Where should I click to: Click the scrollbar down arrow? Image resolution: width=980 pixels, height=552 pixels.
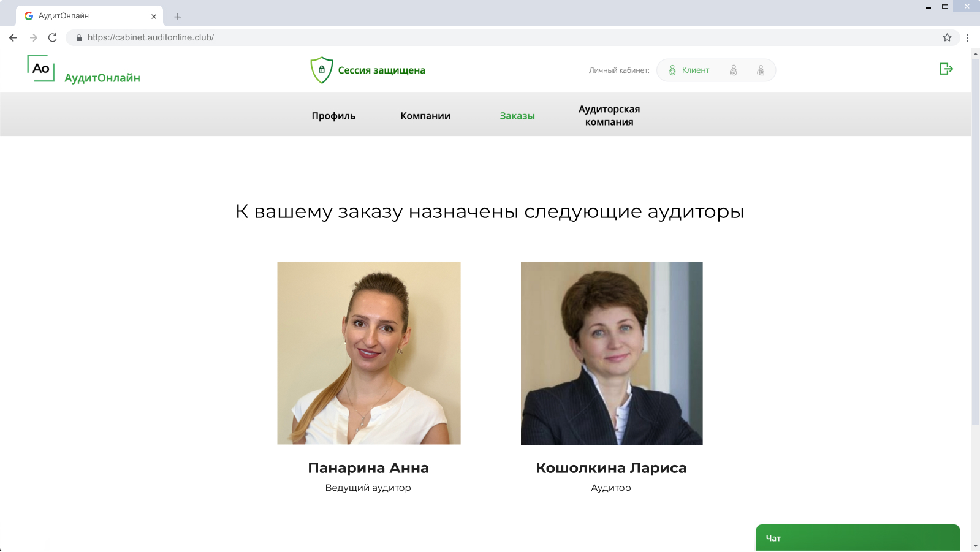[975, 546]
